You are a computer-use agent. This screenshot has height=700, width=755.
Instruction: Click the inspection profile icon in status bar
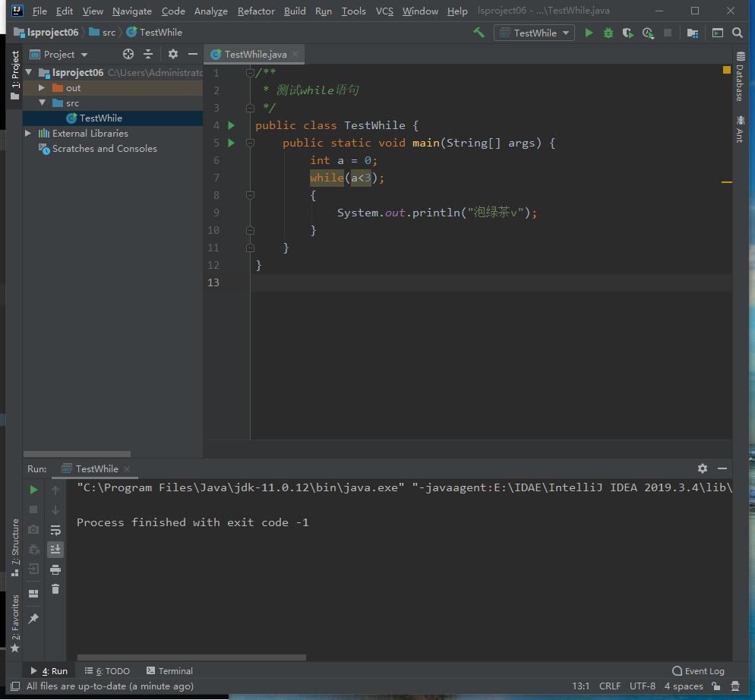[x=734, y=686]
